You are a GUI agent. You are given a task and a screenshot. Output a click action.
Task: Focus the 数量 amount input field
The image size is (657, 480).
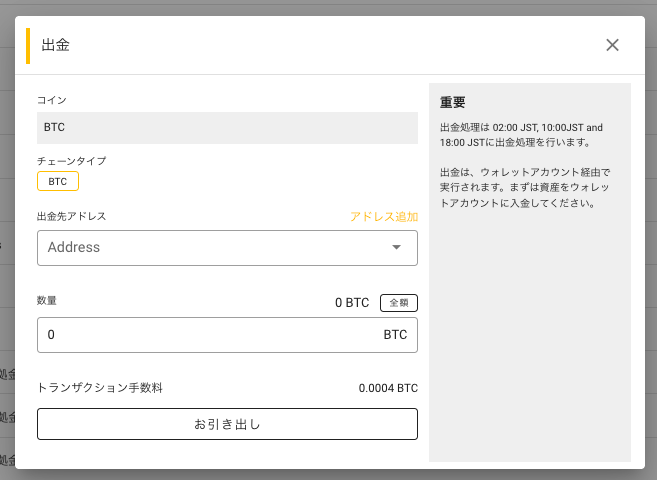pos(227,335)
